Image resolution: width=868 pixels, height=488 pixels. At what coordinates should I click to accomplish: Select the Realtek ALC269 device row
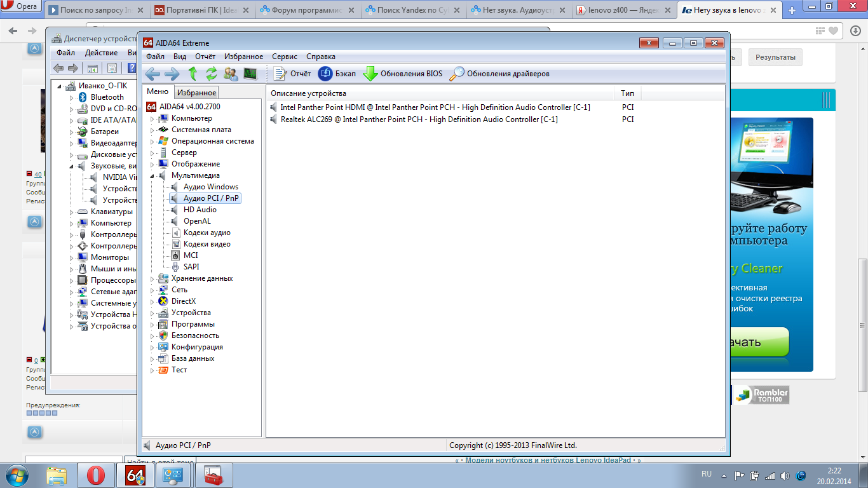click(419, 119)
